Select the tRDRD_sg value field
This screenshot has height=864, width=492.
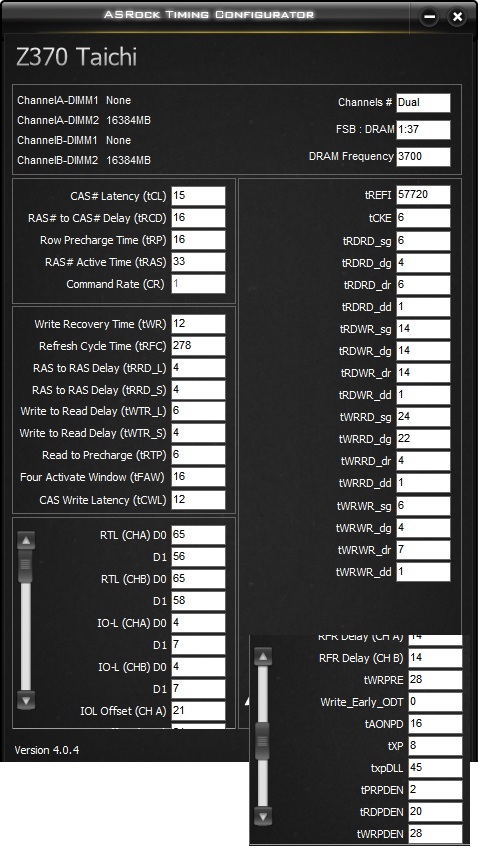(423, 241)
